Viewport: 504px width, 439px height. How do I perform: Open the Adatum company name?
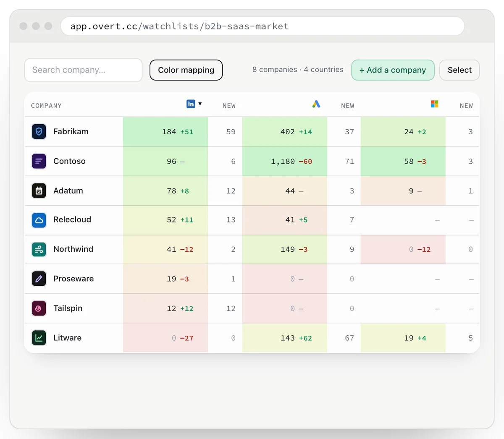[x=68, y=191]
